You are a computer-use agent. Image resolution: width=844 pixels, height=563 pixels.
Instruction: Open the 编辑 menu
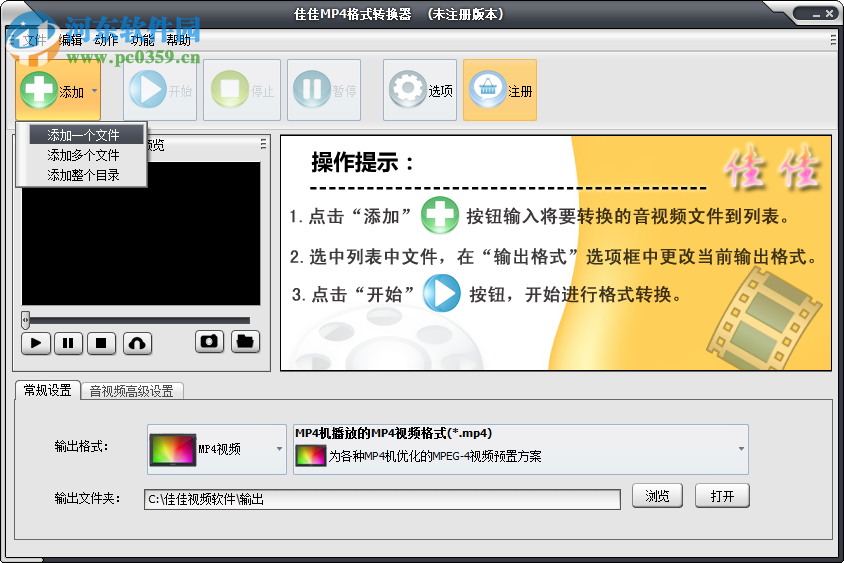point(71,40)
